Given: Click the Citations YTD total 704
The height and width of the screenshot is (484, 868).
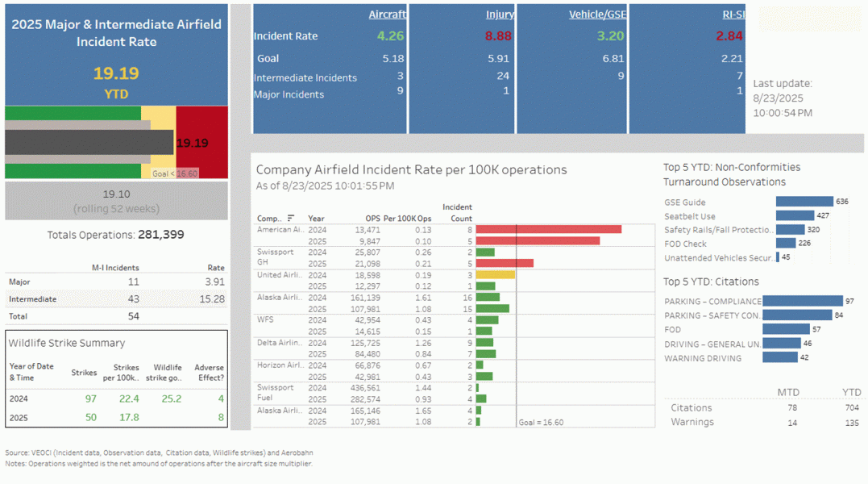Looking at the screenshot, I should click(x=851, y=407).
